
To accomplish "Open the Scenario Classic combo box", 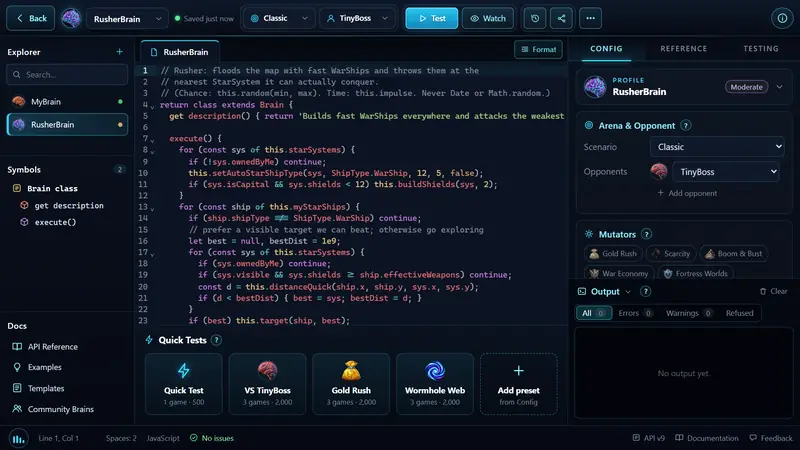I will pos(717,146).
